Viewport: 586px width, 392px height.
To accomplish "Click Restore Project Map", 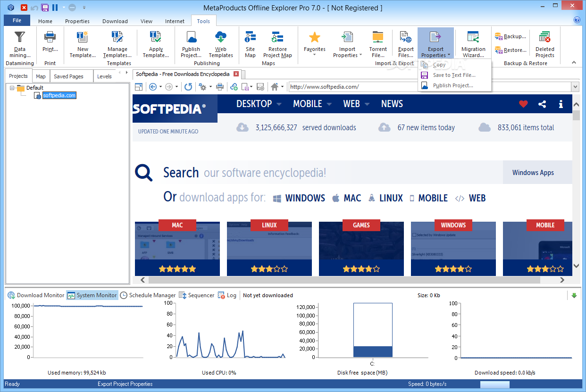I will pyautogui.click(x=277, y=44).
